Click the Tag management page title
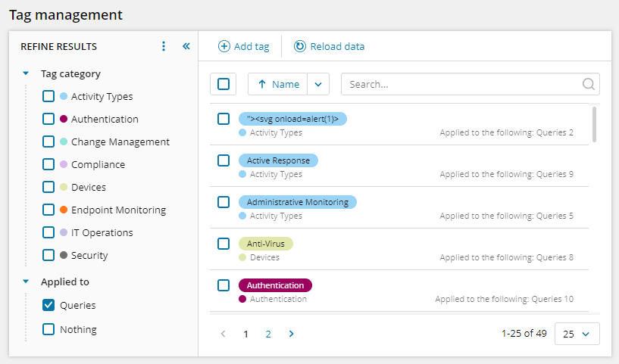 66,15
